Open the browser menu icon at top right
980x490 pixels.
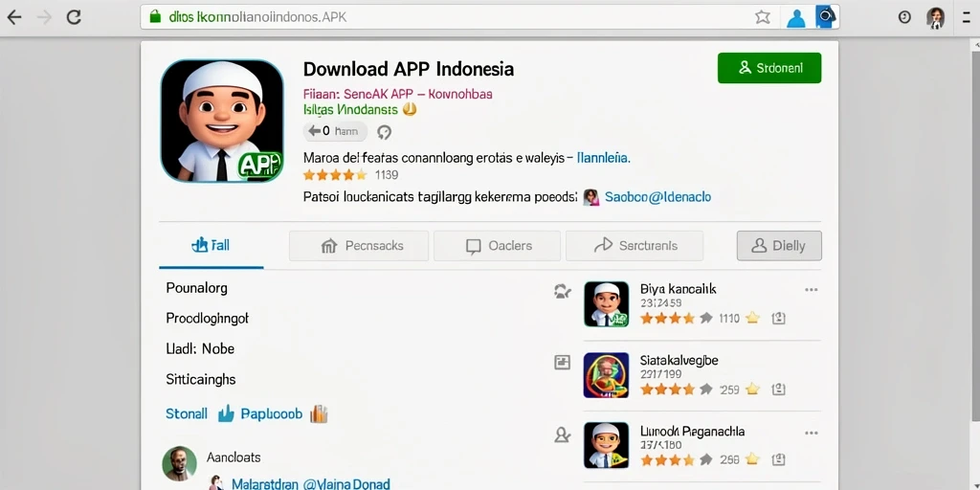[967, 17]
